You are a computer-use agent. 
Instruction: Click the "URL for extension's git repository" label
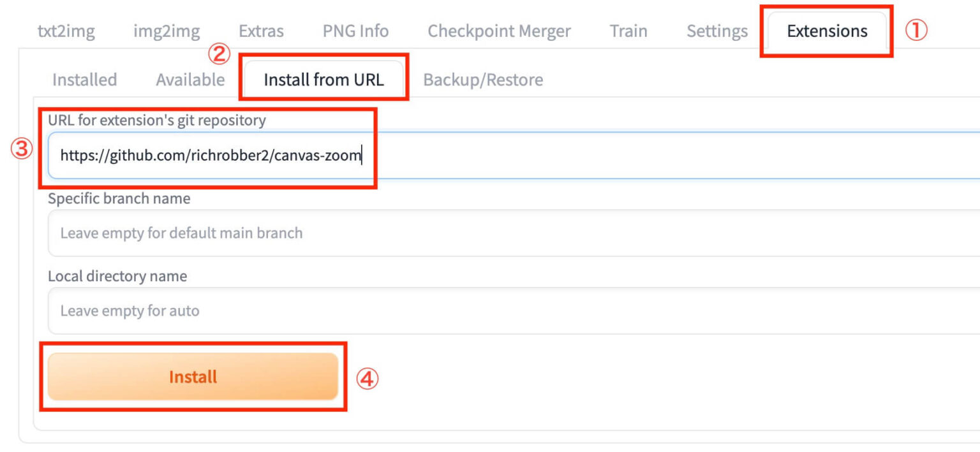point(156,120)
